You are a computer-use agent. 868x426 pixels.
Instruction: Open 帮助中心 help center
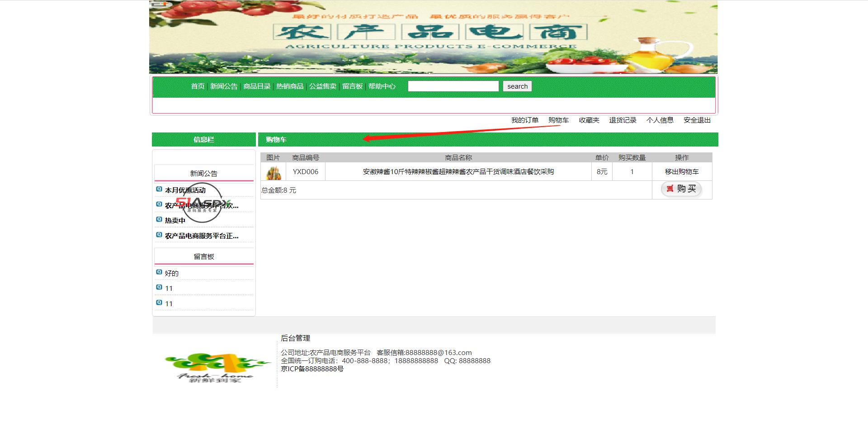[x=382, y=86]
